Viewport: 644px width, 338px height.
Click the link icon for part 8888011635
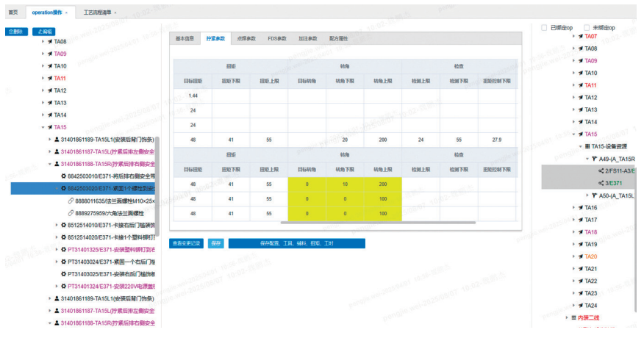coord(71,201)
